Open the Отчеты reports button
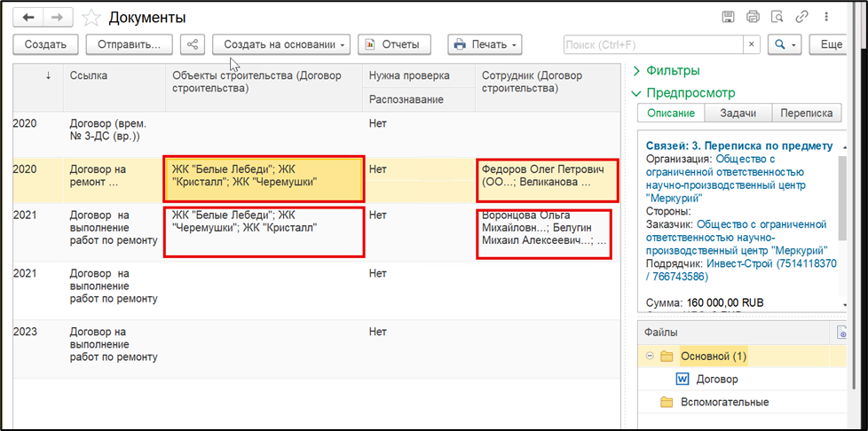The image size is (868, 431). tap(395, 45)
